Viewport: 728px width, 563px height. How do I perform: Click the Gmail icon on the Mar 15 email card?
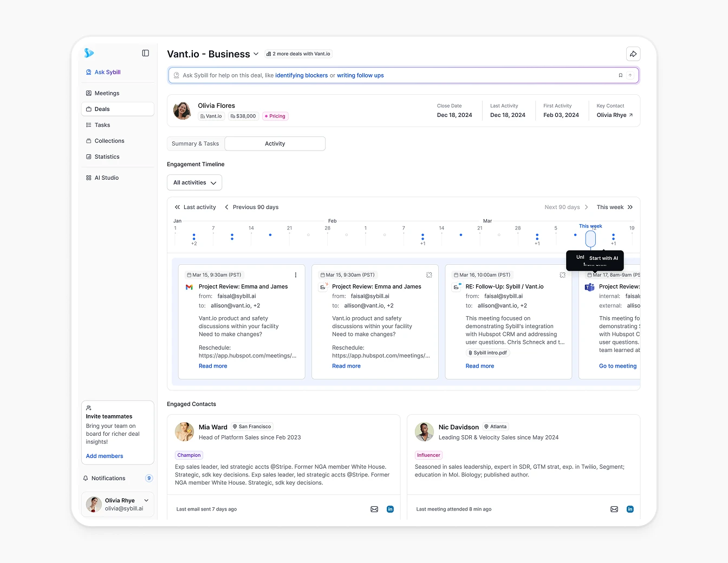point(189,286)
